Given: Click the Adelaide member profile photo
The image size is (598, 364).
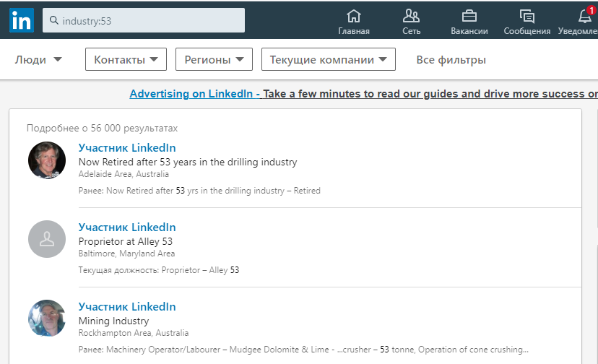Looking at the screenshot, I should click(x=47, y=160).
